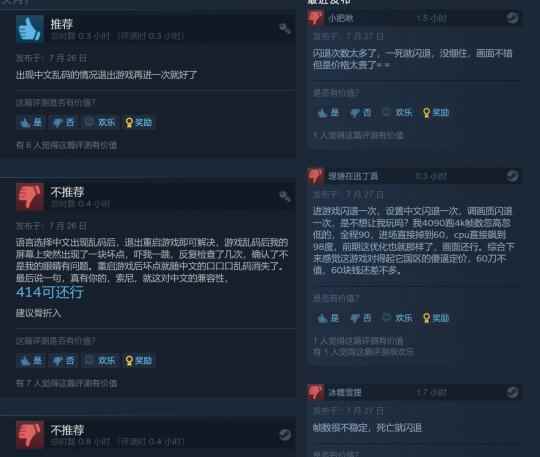Give 奖励 award to the 414可还行 review

139,361
